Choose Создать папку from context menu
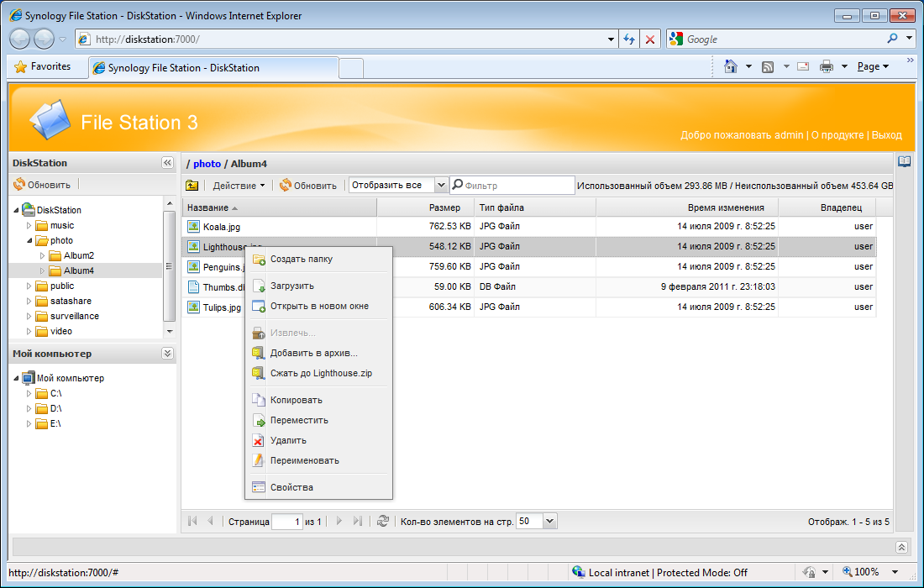 (x=319, y=260)
